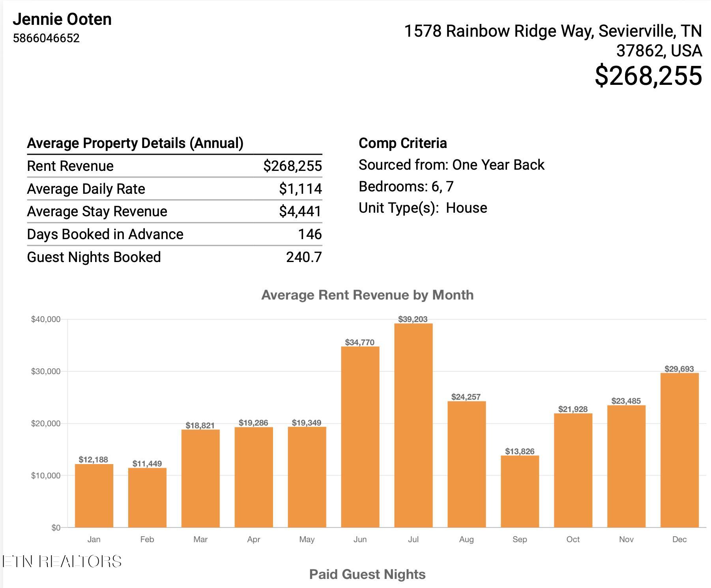Click the Comp Criteria heading
This screenshot has height=588, width=711.
[403, 143]
